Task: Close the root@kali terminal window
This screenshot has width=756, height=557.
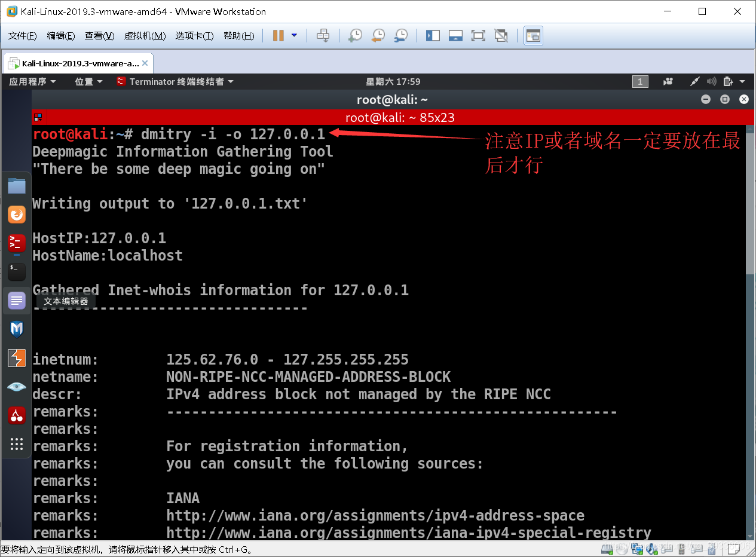Action: 744,100
